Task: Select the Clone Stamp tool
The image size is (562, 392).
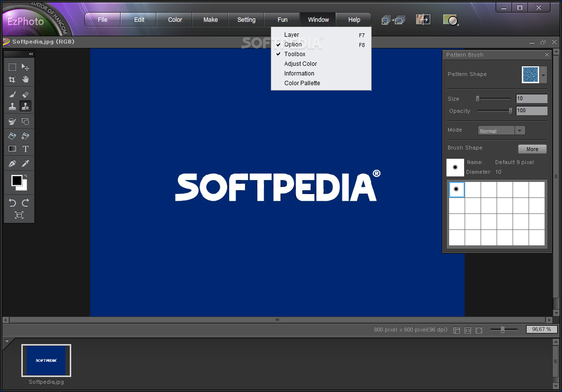Action: click(x=12, y=106)
